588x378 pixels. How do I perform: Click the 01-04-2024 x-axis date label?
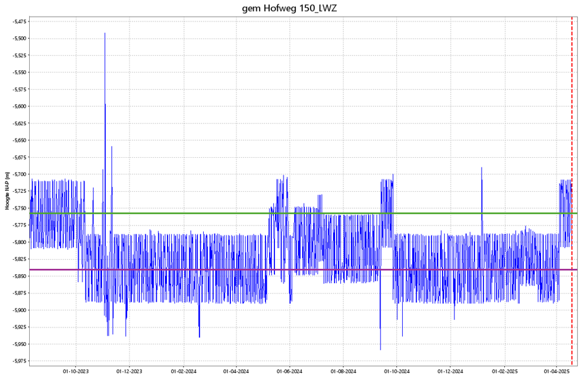point(236,371)
